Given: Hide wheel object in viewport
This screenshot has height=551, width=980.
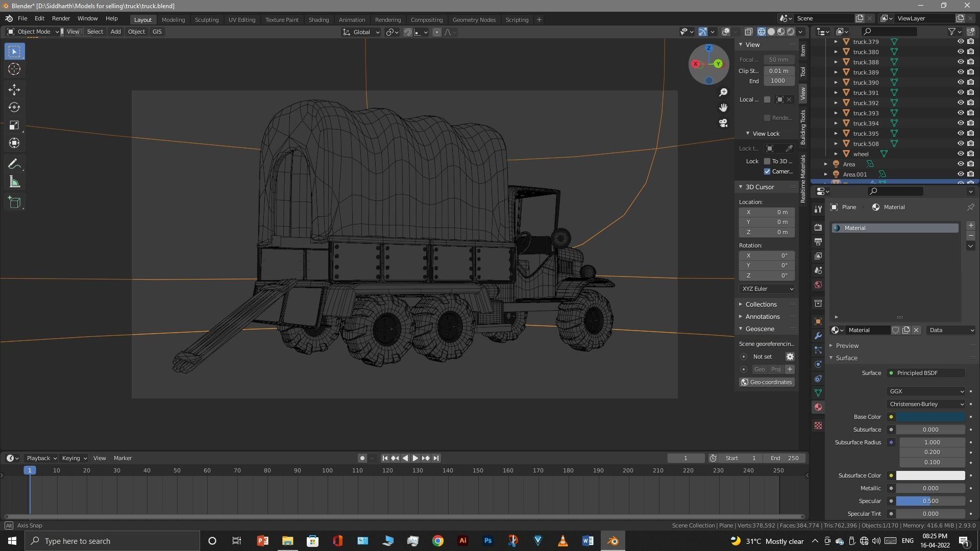Looking at the screenshot, I should (x=960, y=154).
